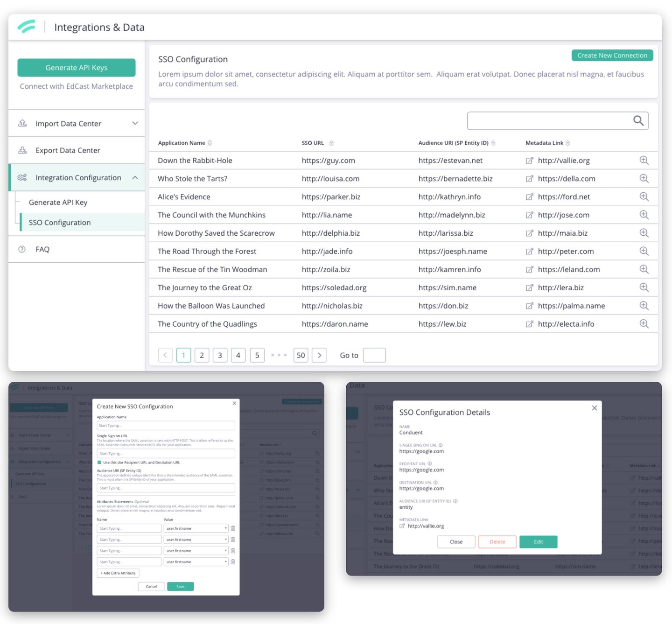Screen dimensions: 672x624
Task: Open Generate API Key sidebar item
Action: tap(58, 202)
